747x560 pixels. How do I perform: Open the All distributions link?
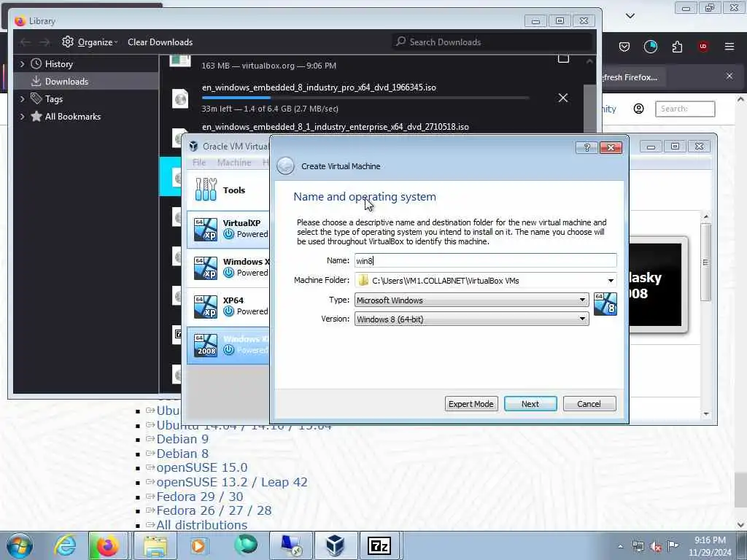coord(201,525)
